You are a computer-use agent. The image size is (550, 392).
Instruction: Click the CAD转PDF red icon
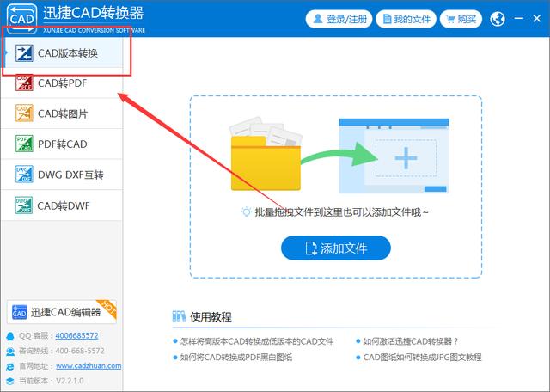(24, 83)
